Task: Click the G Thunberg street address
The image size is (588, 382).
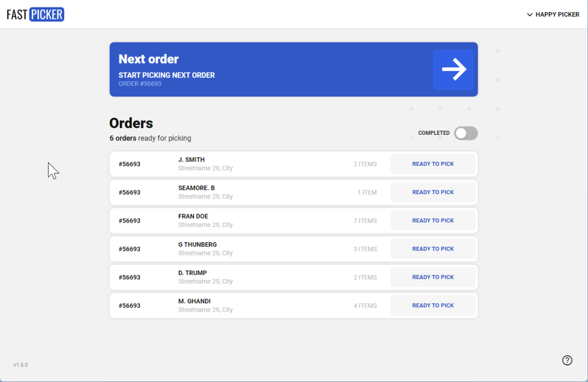Action: pyautogui.click(x=205, y=253)
